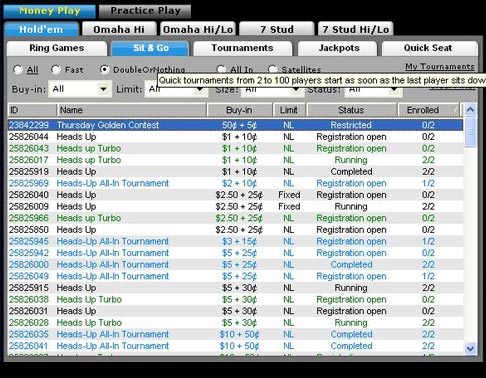Select tournament 25825969 Heads-Up All-In

235,183
